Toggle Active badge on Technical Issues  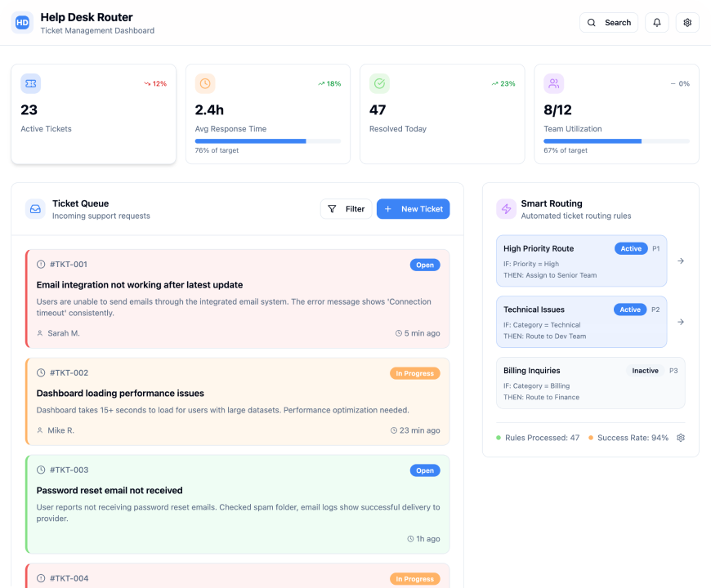click(630, 310)
